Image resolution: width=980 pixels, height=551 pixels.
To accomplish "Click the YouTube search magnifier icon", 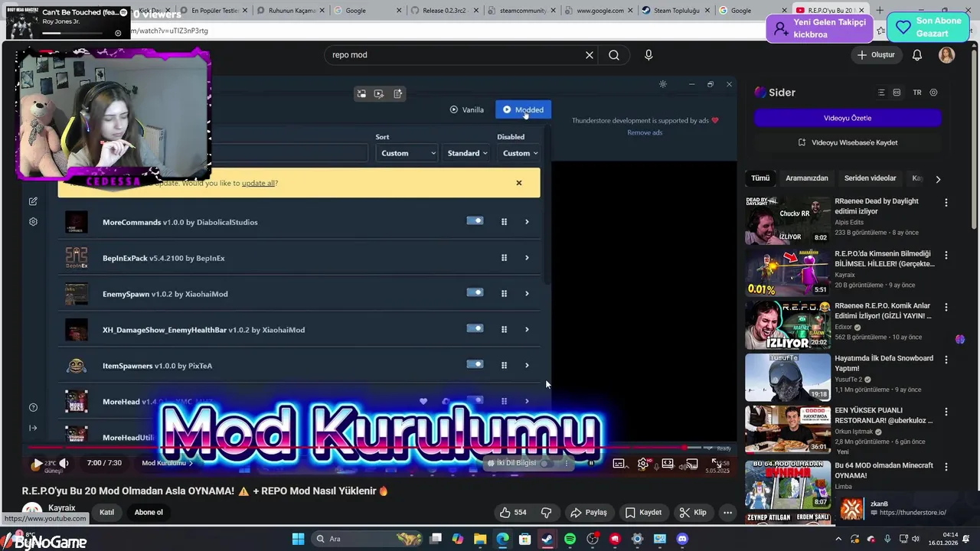I will (x=614, y=55).
